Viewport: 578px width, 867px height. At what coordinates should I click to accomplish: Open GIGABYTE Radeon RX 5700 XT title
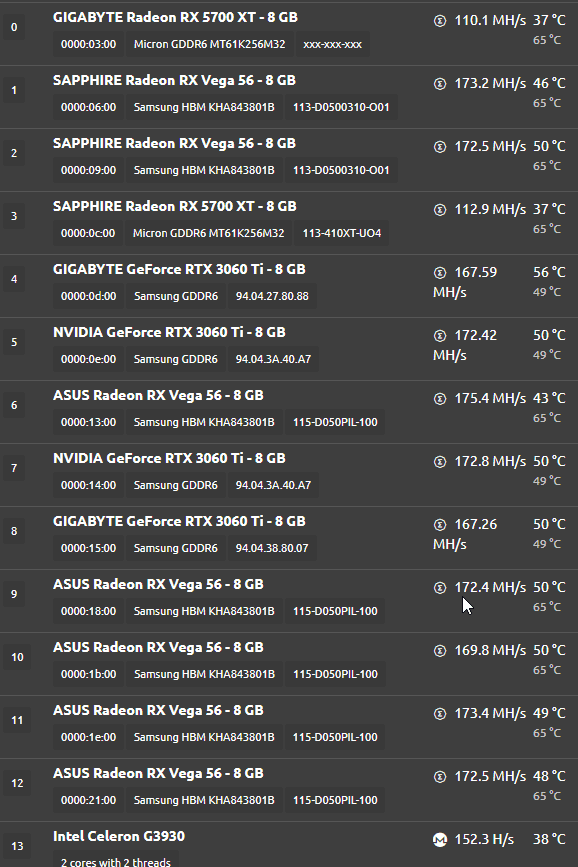175,18
